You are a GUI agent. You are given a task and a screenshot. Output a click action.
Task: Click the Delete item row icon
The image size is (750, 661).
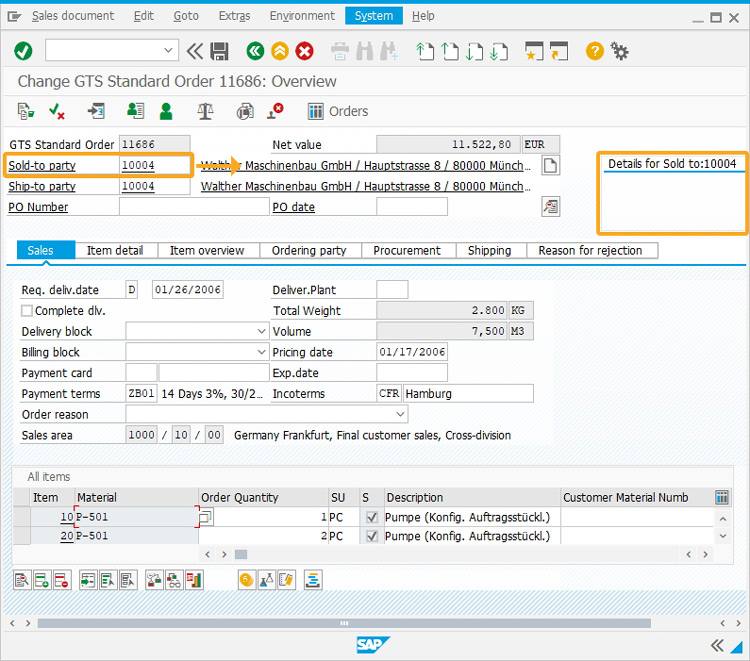click(x=62, y=580)
